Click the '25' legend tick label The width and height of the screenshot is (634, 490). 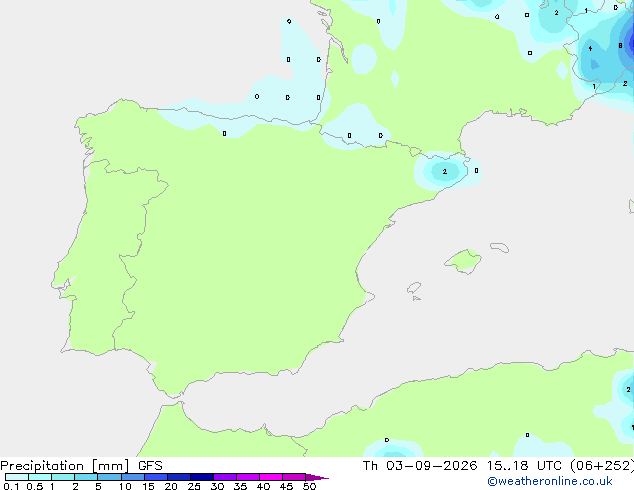click(x=194, y=486)
